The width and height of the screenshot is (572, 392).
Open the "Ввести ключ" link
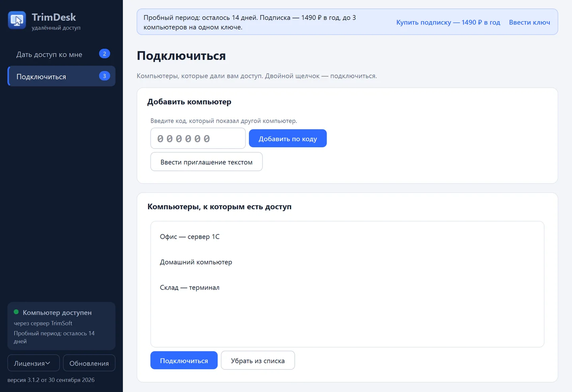[x=529, y=22]
